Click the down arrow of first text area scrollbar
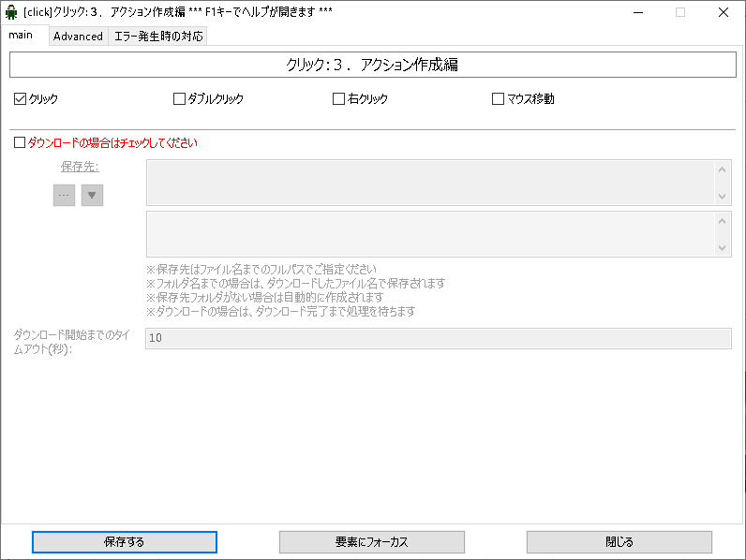The height and width of the screenshot is (560, 746). point(722,196)
